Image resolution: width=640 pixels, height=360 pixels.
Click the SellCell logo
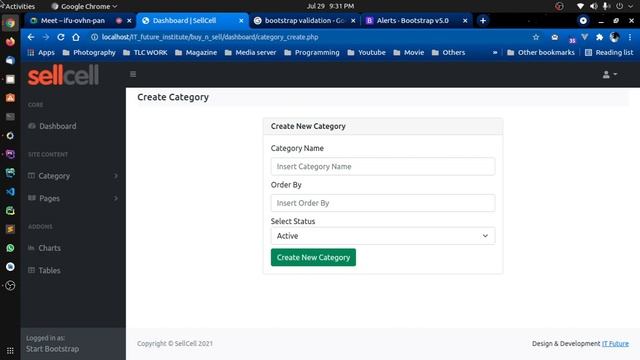63,75
